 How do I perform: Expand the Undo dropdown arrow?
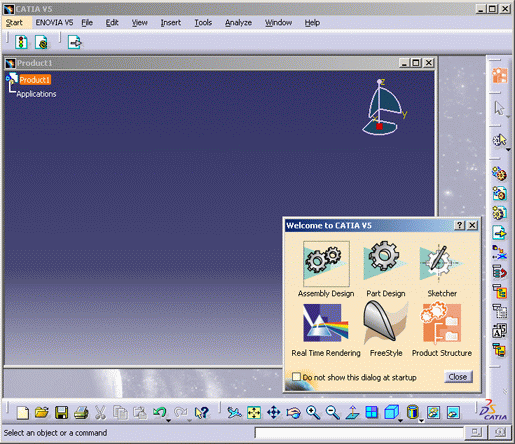click(169, 420)
